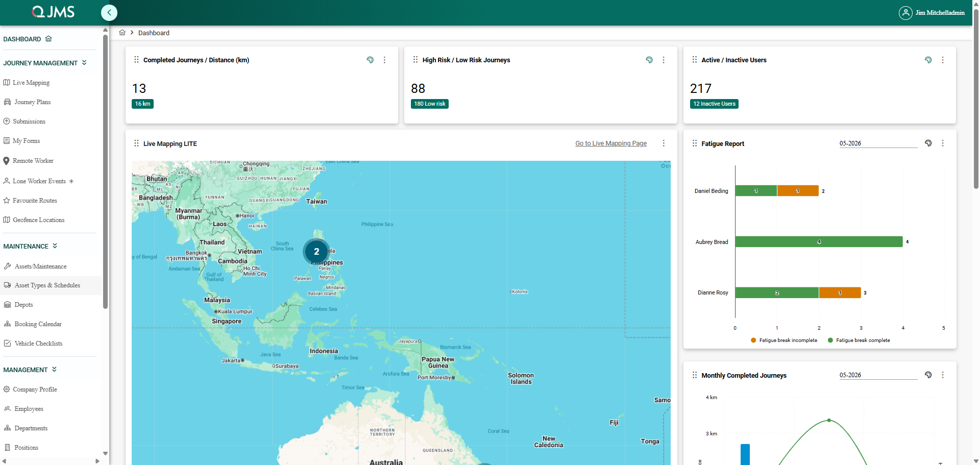Click the Remote Worker pin icon
Screen dimensions: 980x465
[7, 161]
